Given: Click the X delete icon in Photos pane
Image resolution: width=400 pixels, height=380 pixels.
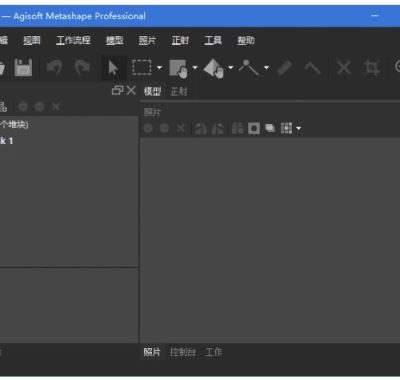Looking at the screenshot, I should tap(181, 128).
